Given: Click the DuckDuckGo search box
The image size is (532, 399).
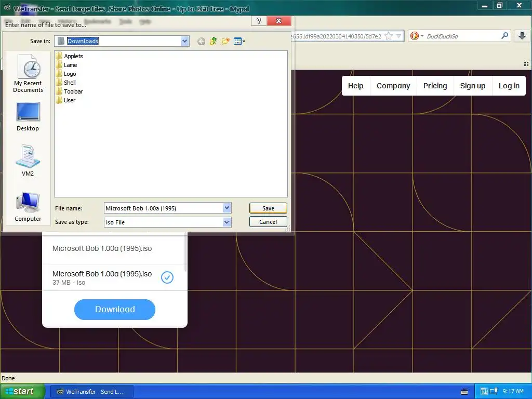Looking at the screenshot, I should [462, 36].
